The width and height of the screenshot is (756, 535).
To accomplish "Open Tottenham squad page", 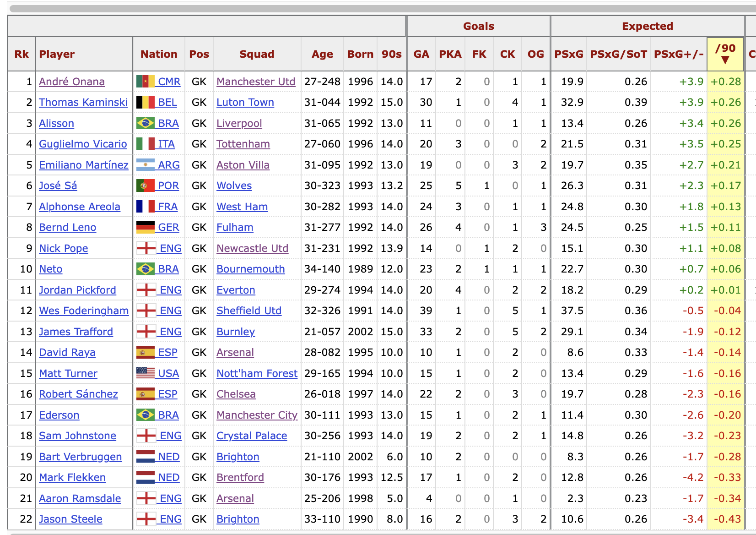I will tap(243, 144).
